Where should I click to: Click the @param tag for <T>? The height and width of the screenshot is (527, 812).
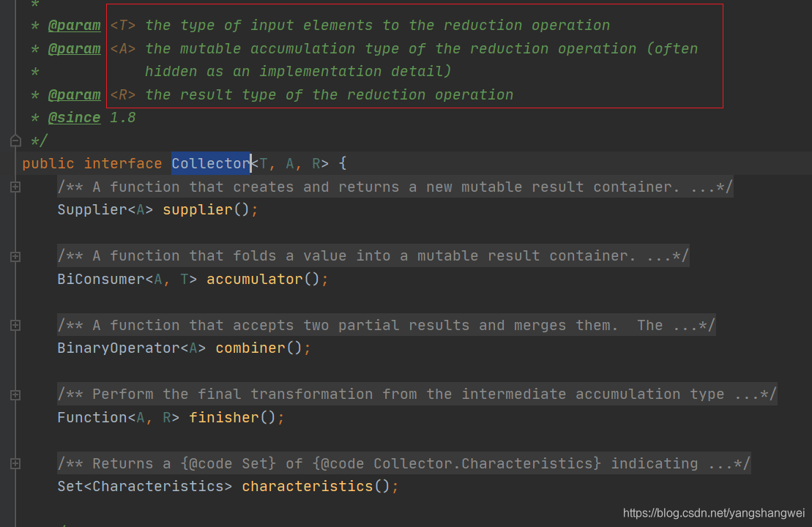point(74,26)
